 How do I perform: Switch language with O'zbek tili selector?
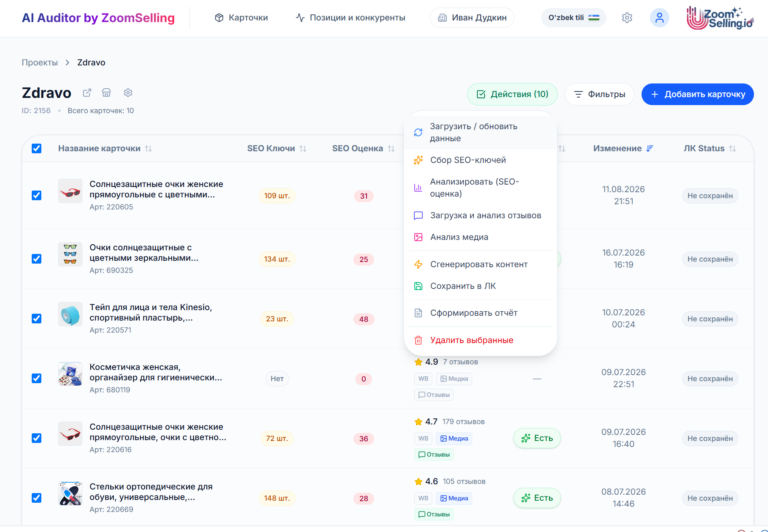pos(574,18)
